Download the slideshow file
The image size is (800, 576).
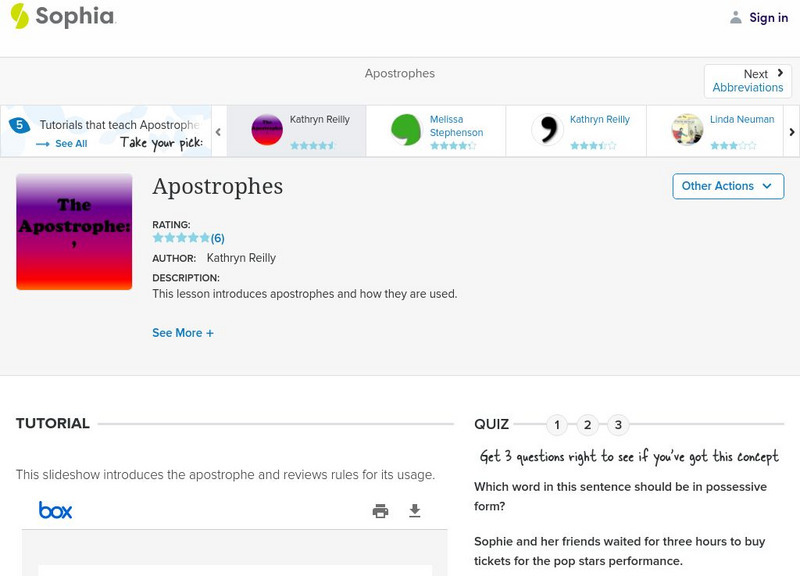[415, 511]
